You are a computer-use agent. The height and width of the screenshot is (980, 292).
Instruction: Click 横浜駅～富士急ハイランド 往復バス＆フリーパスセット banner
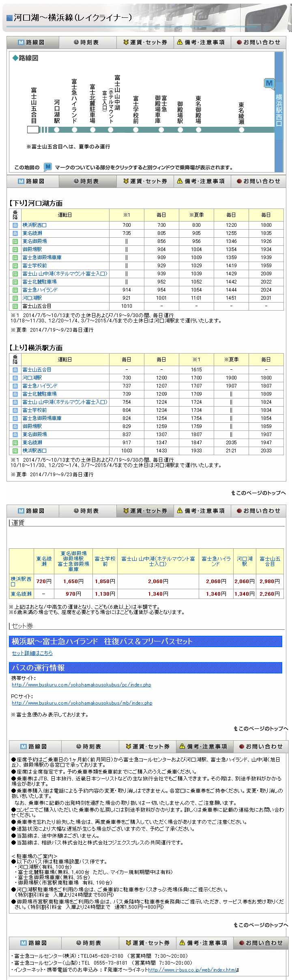tap(146, 641)
